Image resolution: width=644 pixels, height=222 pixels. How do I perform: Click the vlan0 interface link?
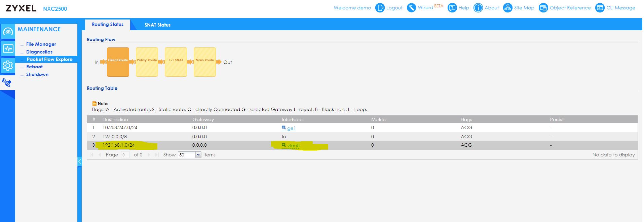293,146
